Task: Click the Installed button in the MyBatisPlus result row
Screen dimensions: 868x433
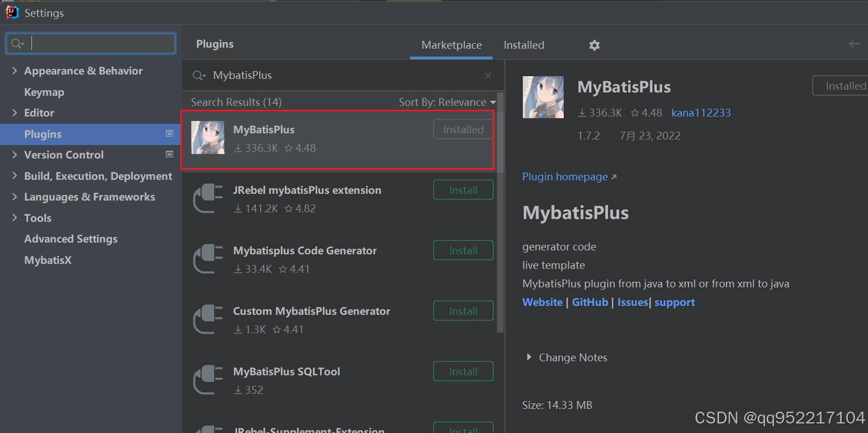Action: coord(463,129)
